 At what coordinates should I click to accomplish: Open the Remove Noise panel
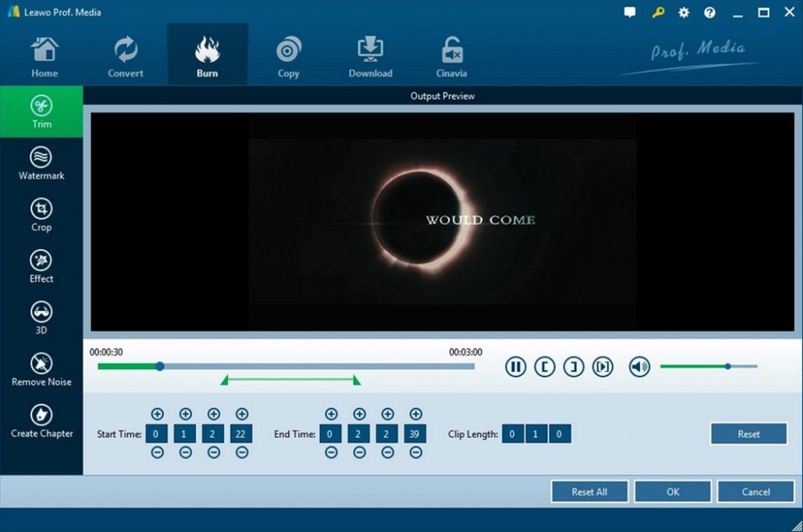[x=42, y=368]
